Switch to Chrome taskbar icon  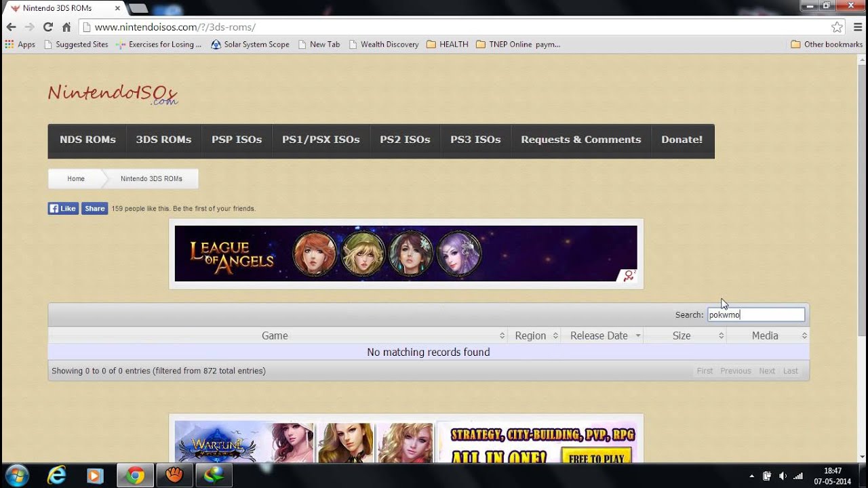click(135, 476)
